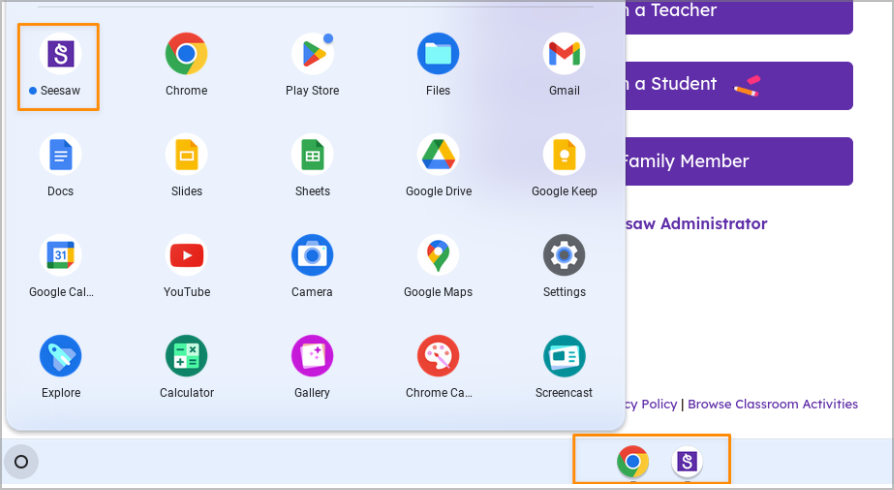Click the Student sign-in button
Image resolution: width=894 pixels, height=490 pixels.
click(x=739, y=86)
